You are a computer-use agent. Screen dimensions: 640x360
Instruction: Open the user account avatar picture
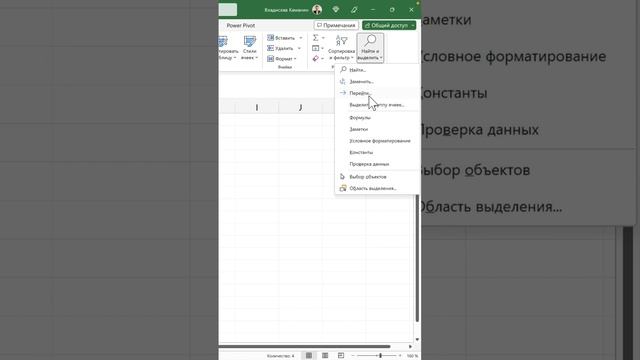tap(317, 9)
